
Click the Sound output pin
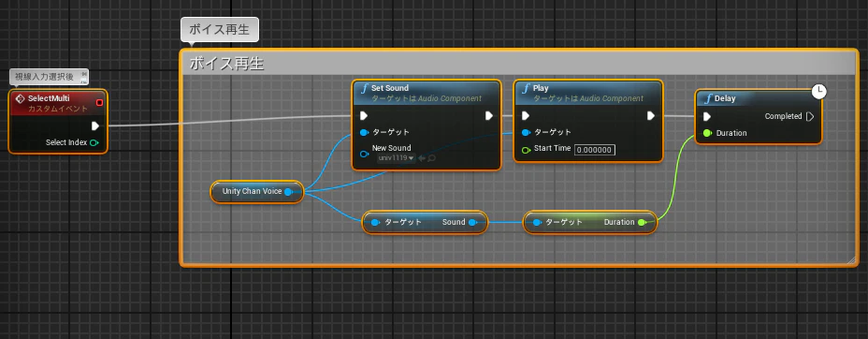click(472, 222)
